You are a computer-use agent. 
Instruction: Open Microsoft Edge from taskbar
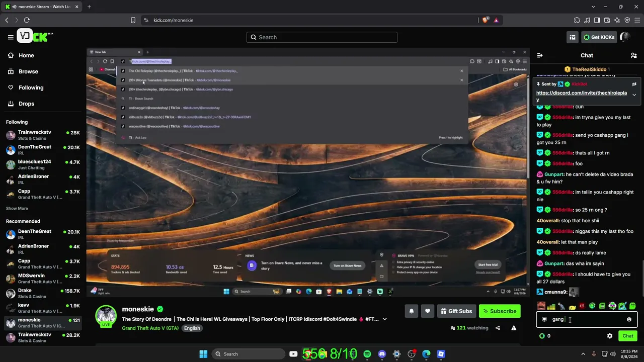coord(426,354)
